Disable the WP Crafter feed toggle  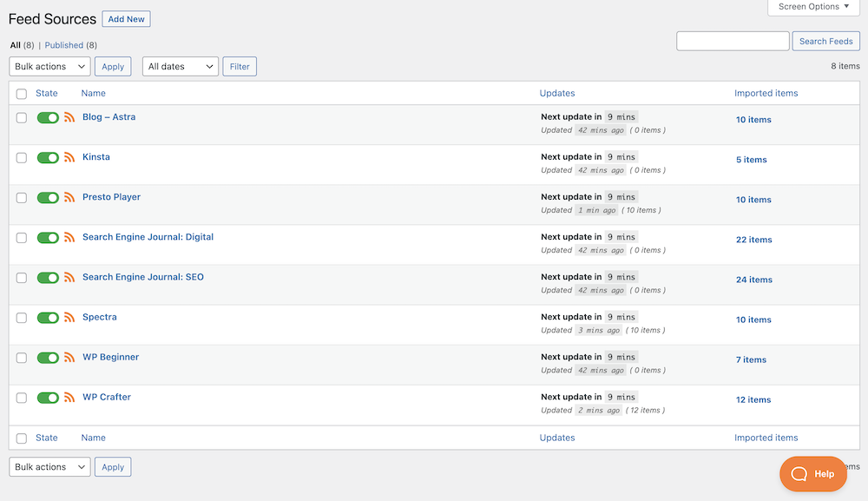[x=48, y=398]
